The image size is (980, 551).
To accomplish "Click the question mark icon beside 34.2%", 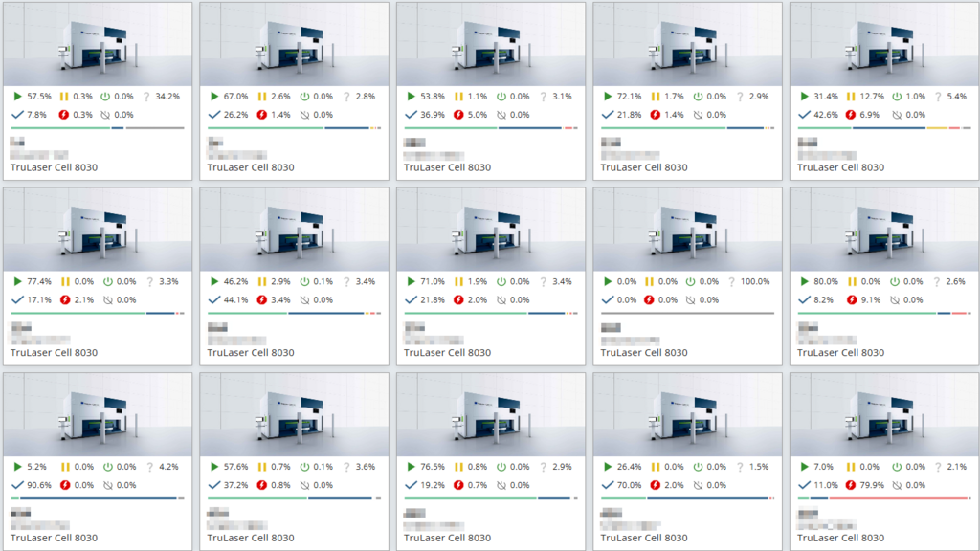I will (x=146, y=97).
